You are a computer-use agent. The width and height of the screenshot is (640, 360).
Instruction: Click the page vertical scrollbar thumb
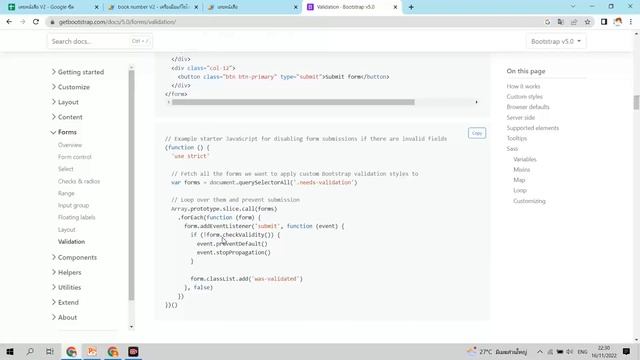coord(636,102)
